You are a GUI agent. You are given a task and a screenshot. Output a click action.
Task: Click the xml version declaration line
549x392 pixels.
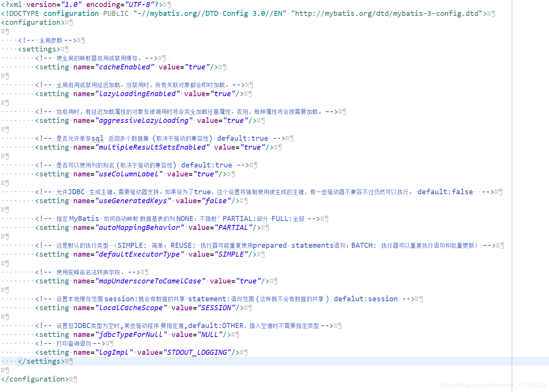click(x=82, y=5)
